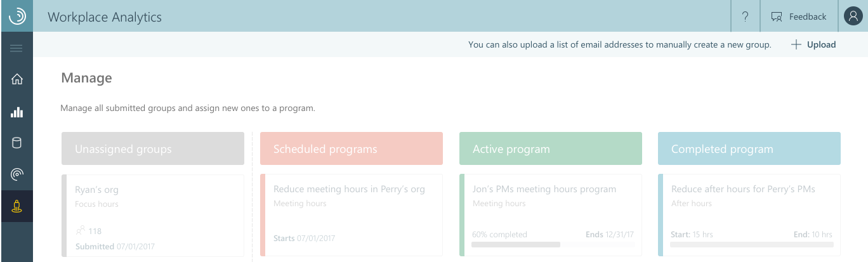
Task: Open the question mark help icon
Action: (746, 16)
